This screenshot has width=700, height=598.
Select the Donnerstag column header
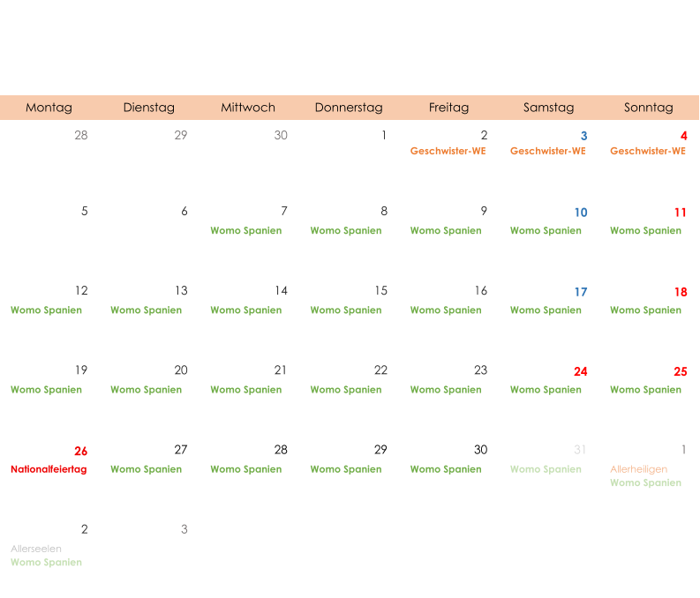[x=349, y=108]
